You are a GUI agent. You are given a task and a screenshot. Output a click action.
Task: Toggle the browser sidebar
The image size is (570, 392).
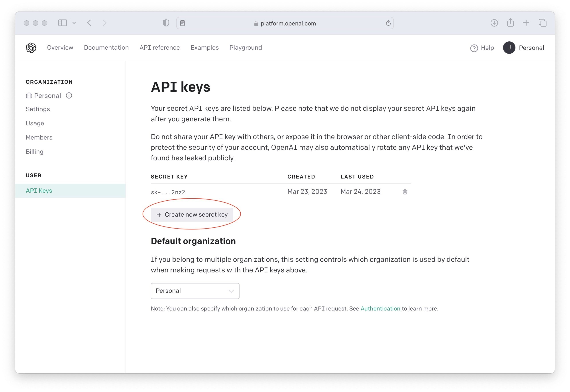tap(62, 23)
